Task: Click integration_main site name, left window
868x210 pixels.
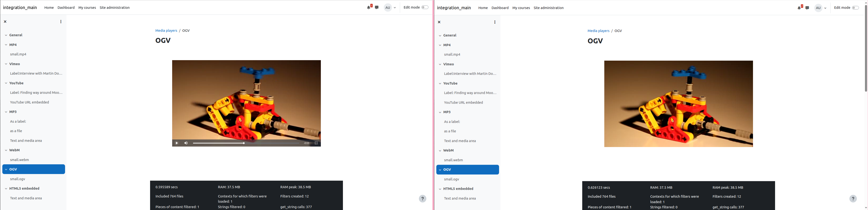Action: 20,7
